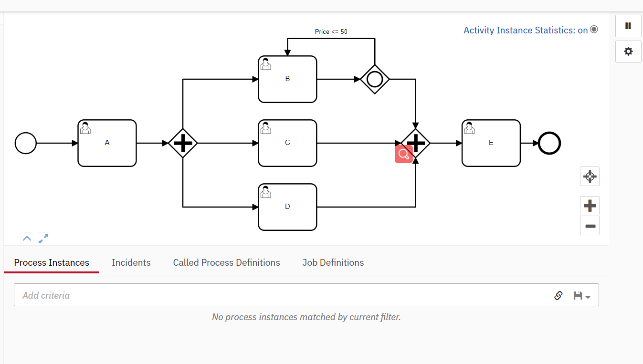The width and height of the screenshot is (643, 364).
Task: Open the Job Definitions tab
Action: 333,262
